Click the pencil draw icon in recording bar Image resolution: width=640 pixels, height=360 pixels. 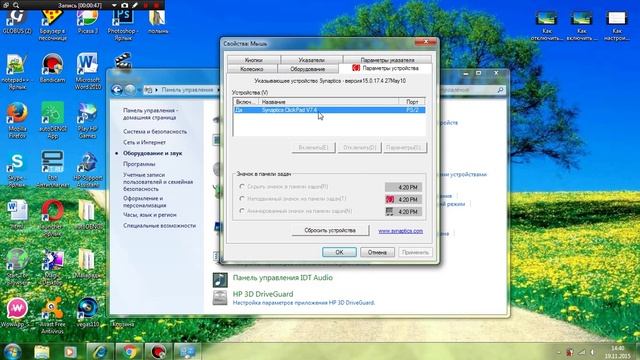135,5
